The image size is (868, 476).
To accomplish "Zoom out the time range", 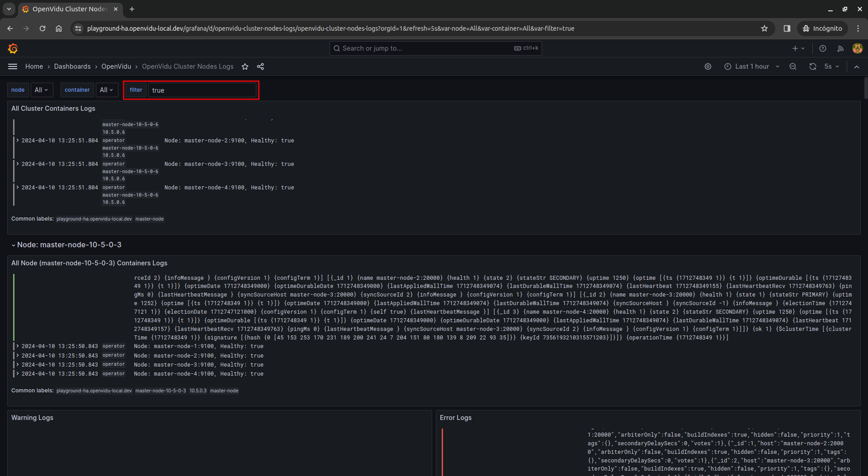I will 793,66.
